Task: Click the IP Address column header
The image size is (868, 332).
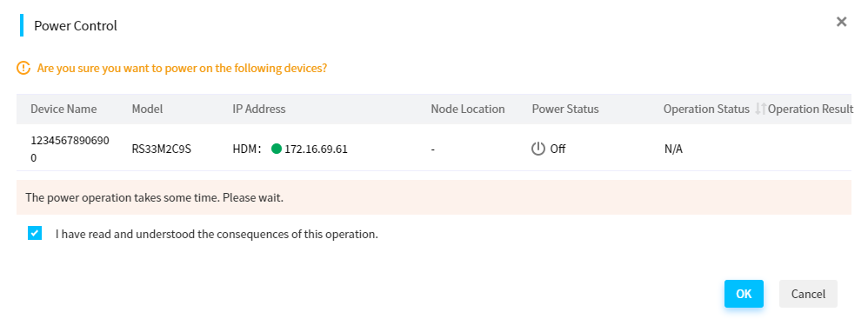Action: click(259, 109)
